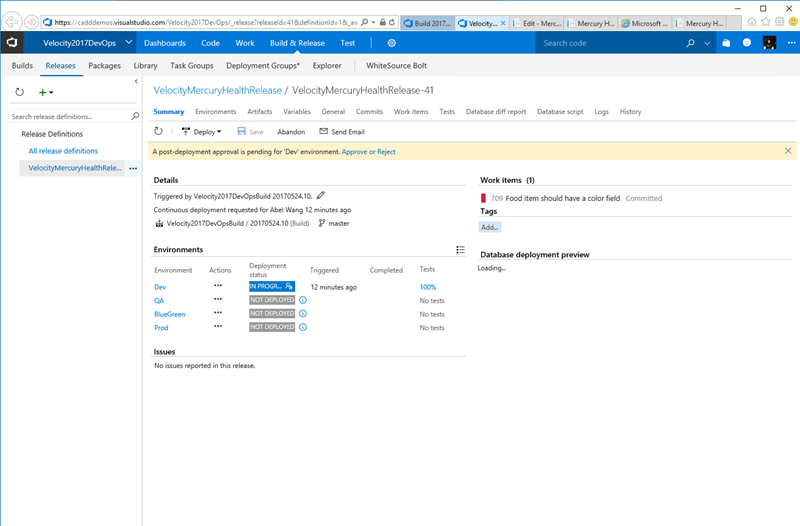Click the 100% tests link for Dev
This screenshot has width=800, height=526.
[x=428, y=287]
